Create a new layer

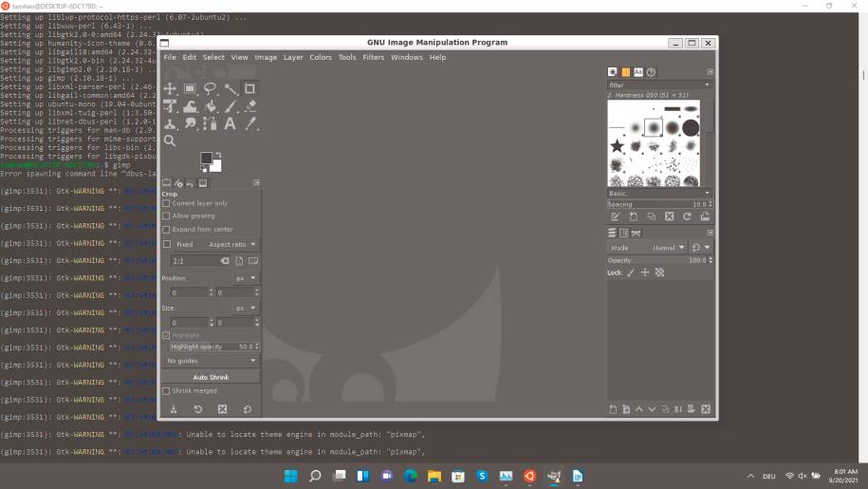point(613,409)
